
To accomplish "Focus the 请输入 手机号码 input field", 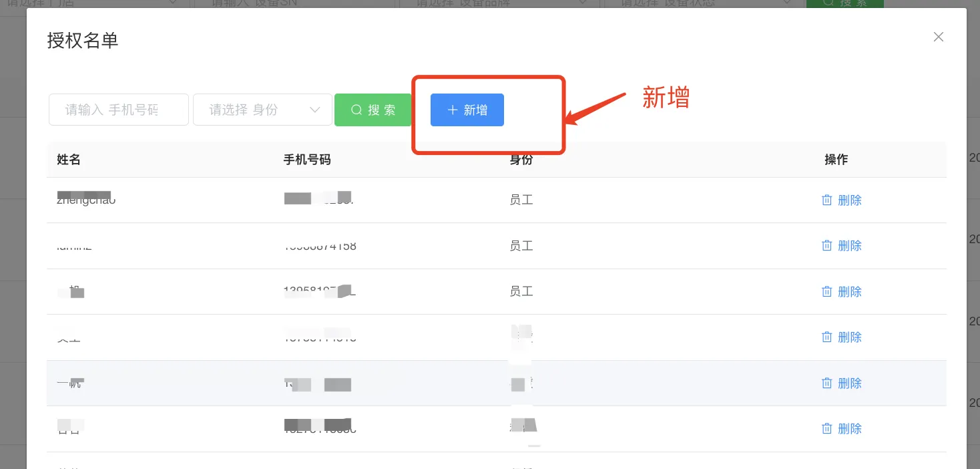I will point(118,110).
